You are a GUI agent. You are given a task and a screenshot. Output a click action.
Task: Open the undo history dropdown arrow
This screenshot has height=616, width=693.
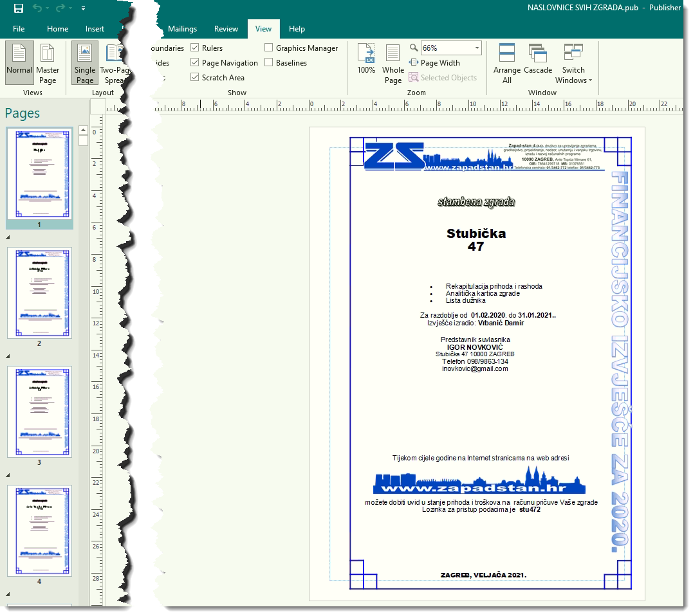pyautogui.click(x=47, y=8)
